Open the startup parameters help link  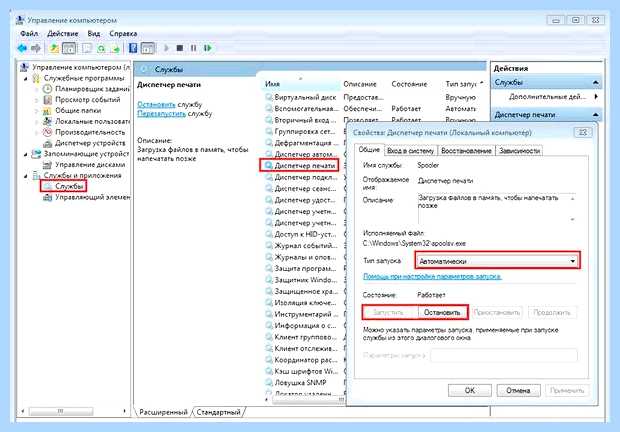(432, 276)
